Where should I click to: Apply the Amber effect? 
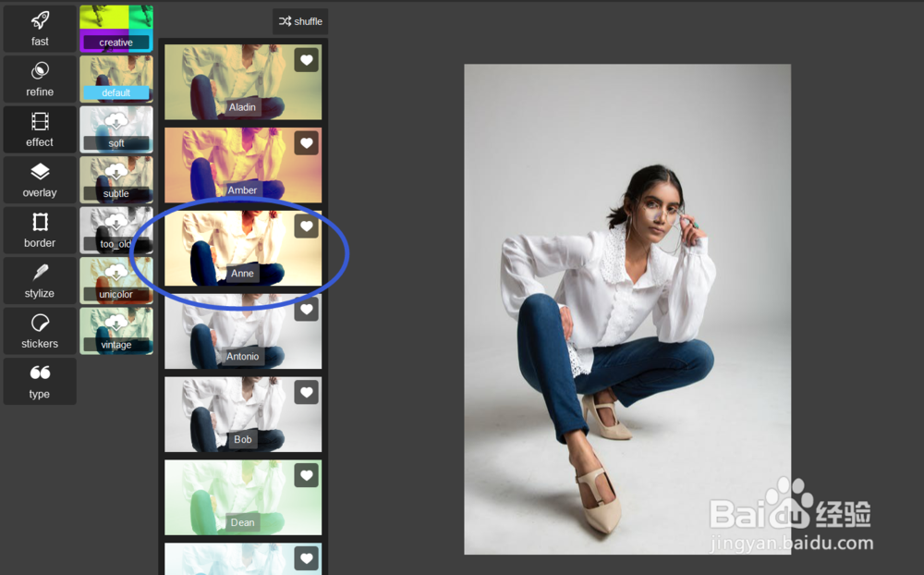coord(243,165)
